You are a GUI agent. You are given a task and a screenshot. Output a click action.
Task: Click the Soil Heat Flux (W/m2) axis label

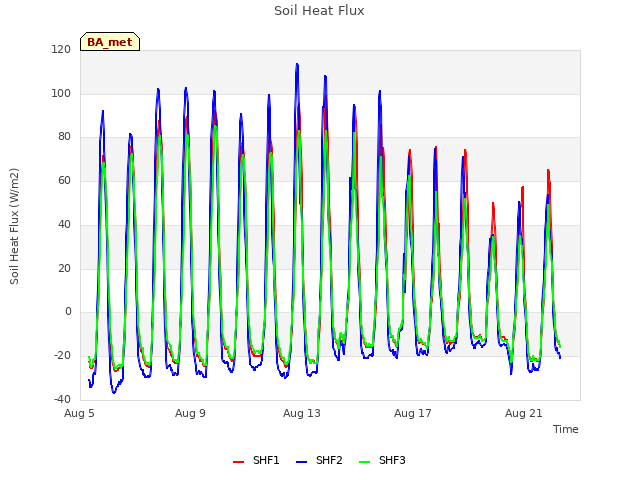tap(14, 226)
